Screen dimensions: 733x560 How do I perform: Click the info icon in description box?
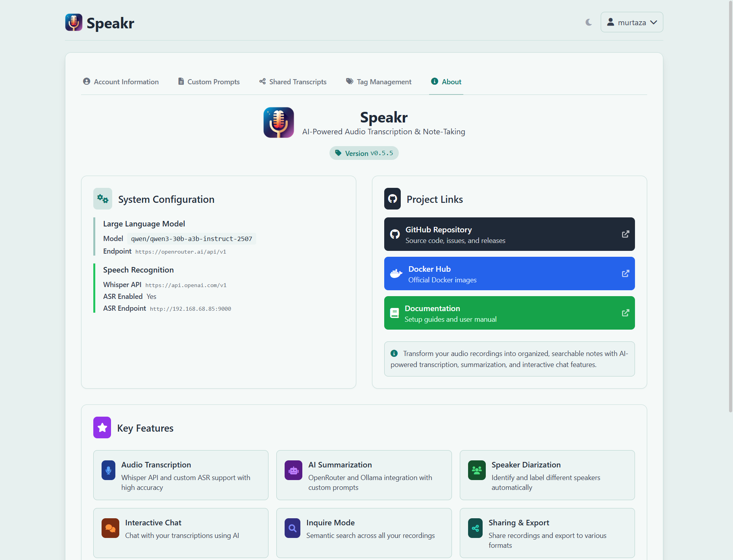(x=394, y=353)
